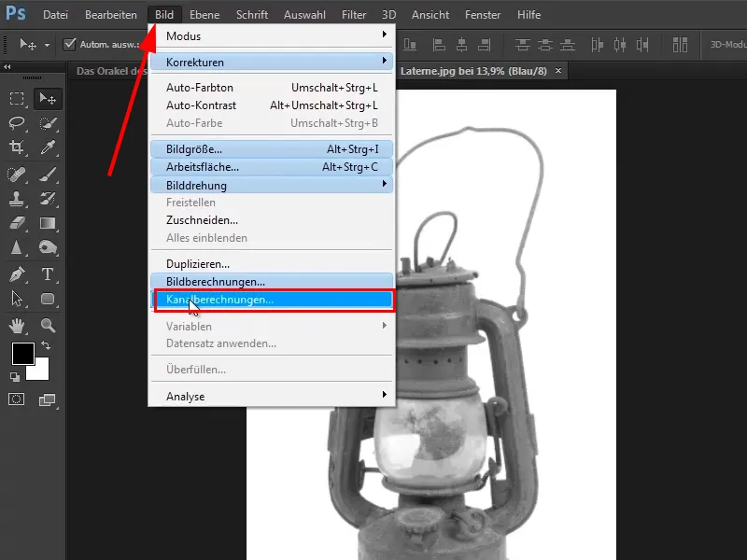Select the Move tool in toolbox
The height and width of the screenshot is (560, 747).
48,99
